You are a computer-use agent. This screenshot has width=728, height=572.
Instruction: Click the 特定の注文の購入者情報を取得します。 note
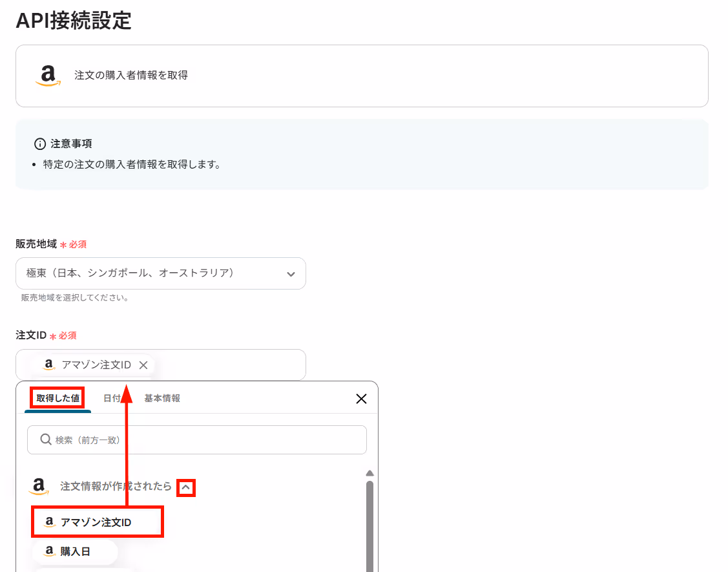point(132,165)
